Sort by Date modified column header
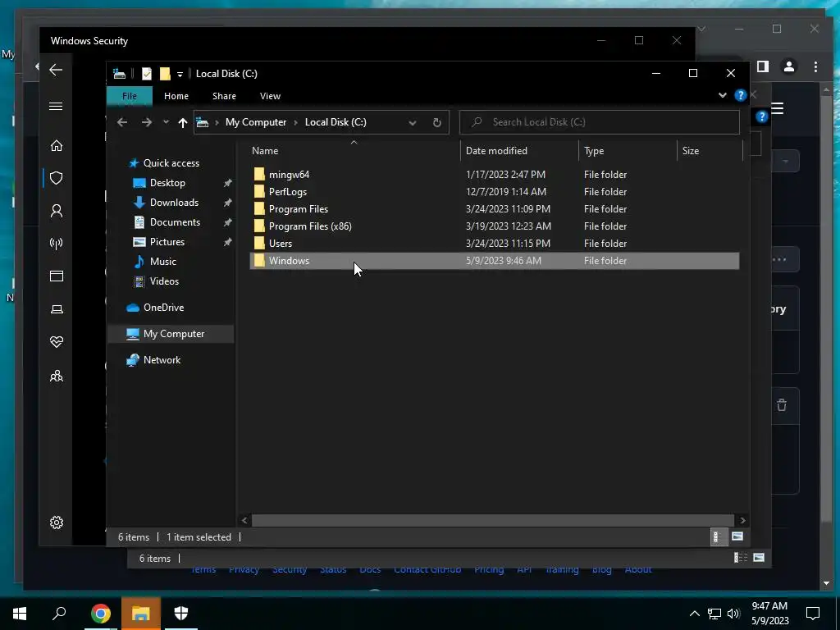 click(x=519, y=151)
